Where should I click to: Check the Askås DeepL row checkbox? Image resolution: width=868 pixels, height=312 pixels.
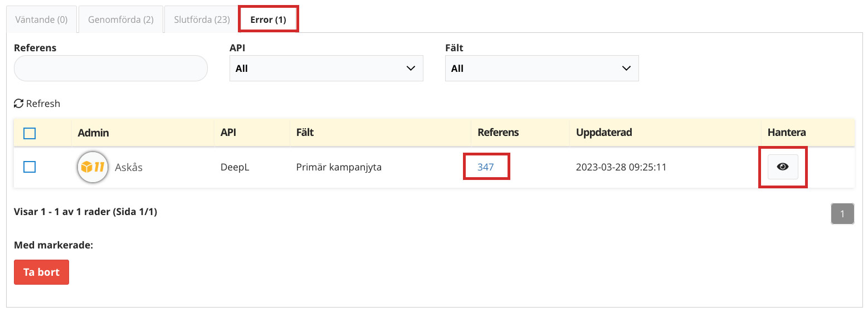(x=30, y=167)
